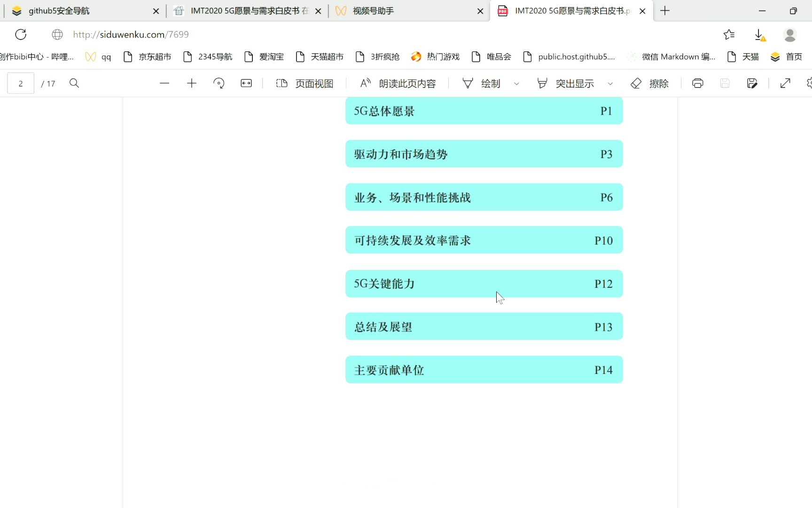
Task: Zoom out with minus icon
Action: point(164,83)
